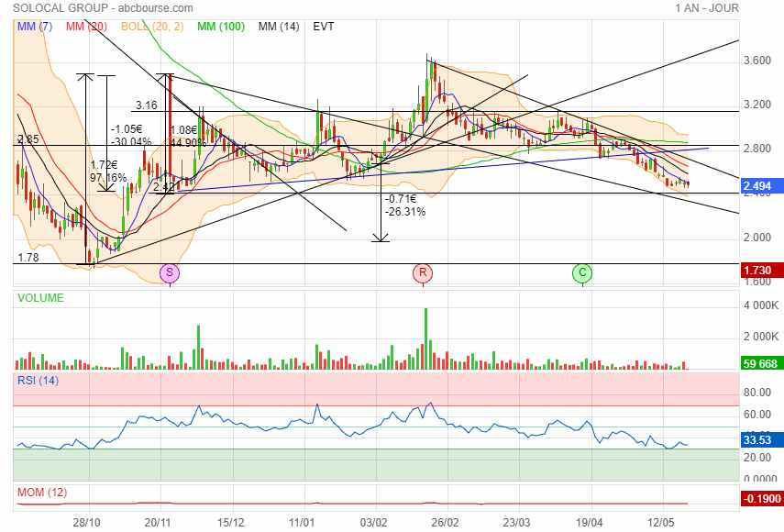
Task: Click the 15/12 date axis label
Action: pyautogui.click(x=230, y=523)
